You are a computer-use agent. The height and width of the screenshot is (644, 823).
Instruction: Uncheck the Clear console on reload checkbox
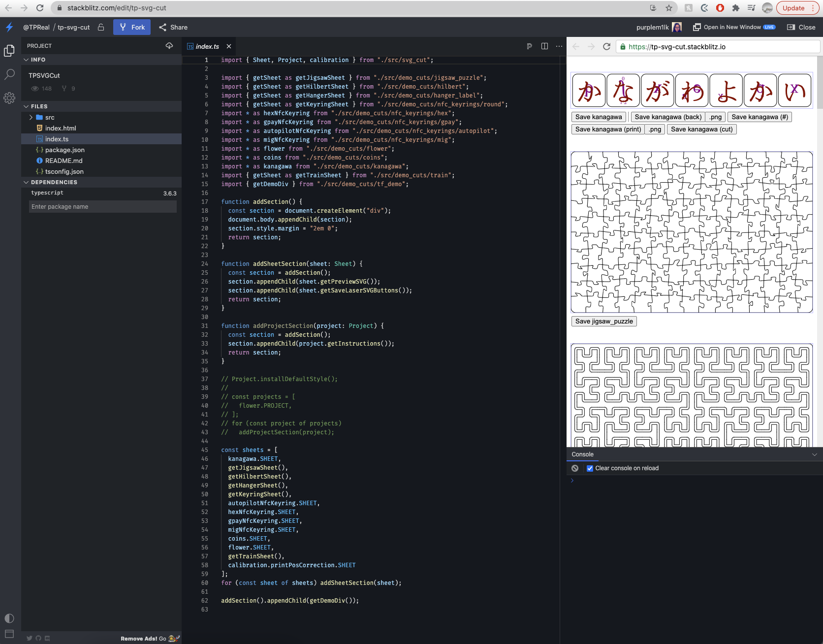click(x=590, y=468)
